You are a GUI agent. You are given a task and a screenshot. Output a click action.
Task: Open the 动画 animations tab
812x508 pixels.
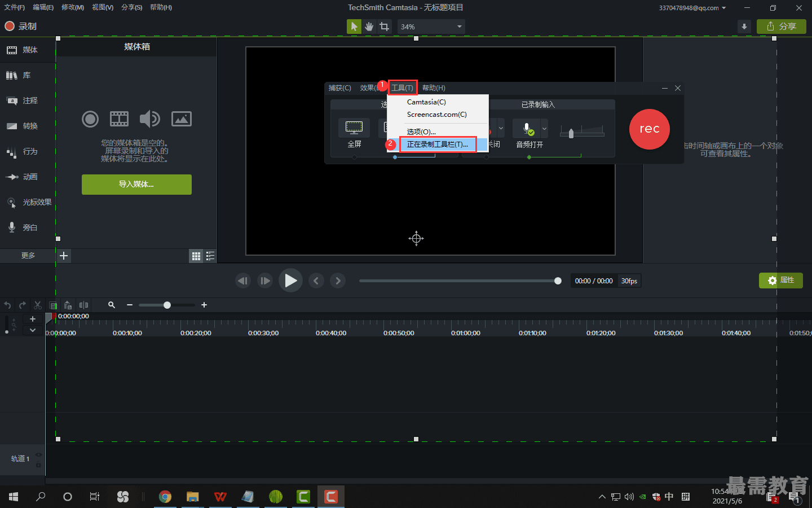[28, 177]
